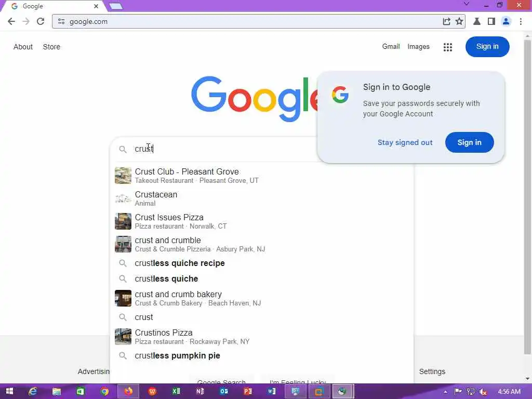Open Chrome three-dot menu
Viewport: 532px width, 399px height.
(x=521, y=21)
